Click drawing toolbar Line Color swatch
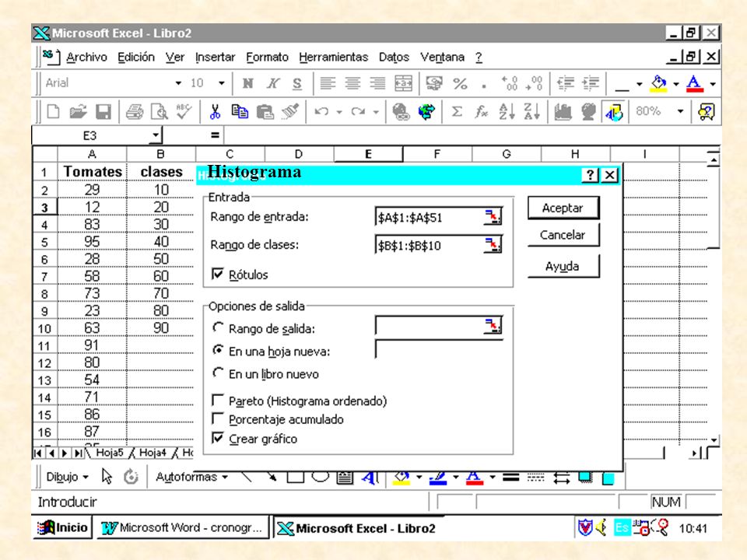The height and width of the screenshot is (560, 747). coord(438,477)
